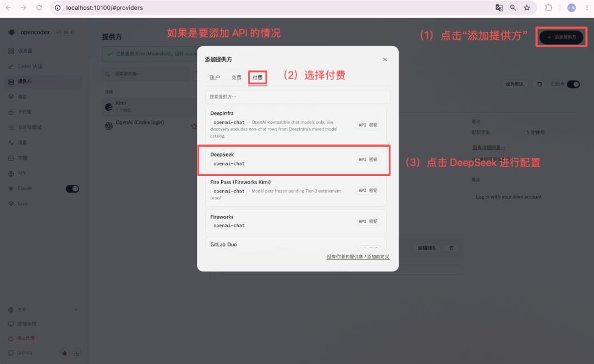Click the API 密钥 badge for DeepInfra

pos(368,125)
